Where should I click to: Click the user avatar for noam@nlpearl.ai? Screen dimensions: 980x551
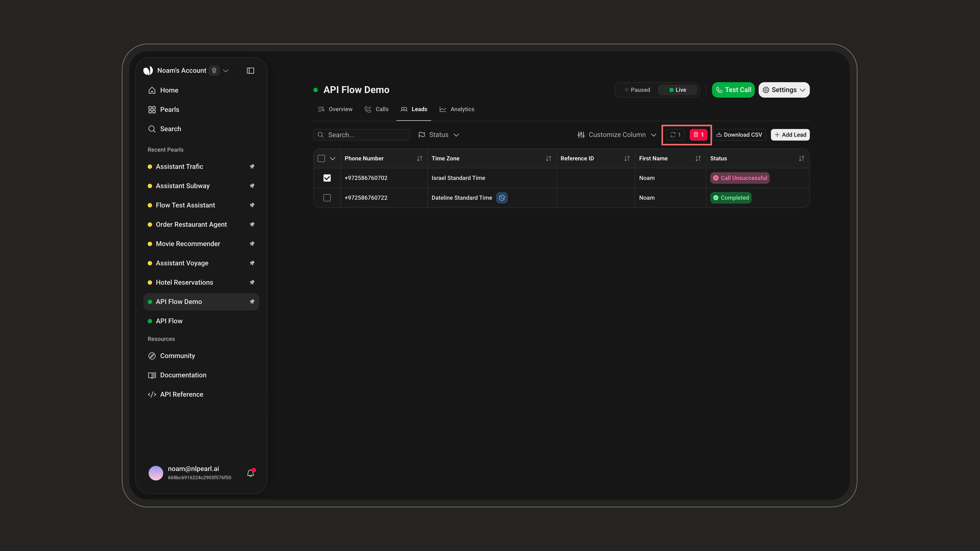156,473
